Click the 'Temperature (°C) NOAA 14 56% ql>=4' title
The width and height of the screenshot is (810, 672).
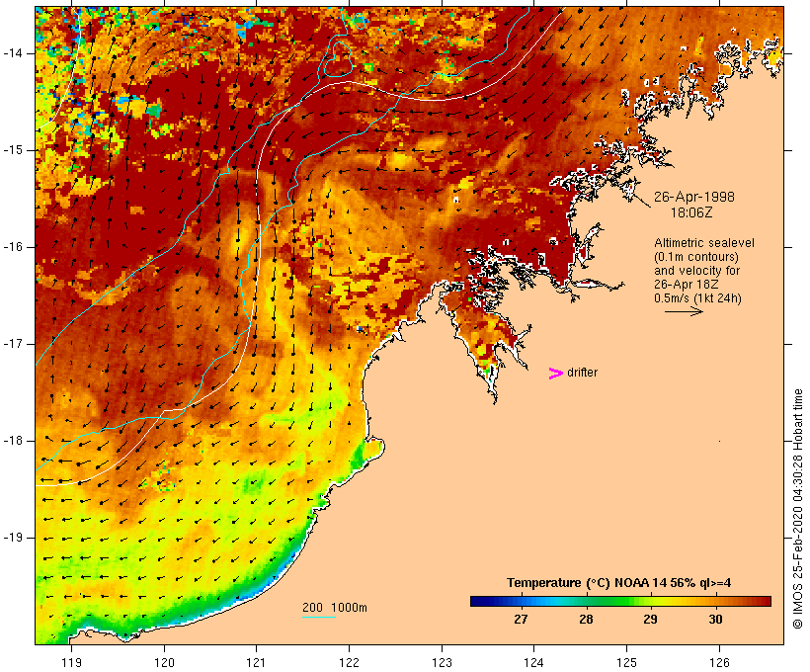click(x=619, y=583)
